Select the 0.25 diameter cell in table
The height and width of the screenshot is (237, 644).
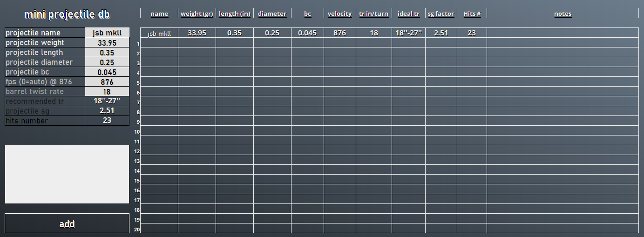click(x=272, y=33)
